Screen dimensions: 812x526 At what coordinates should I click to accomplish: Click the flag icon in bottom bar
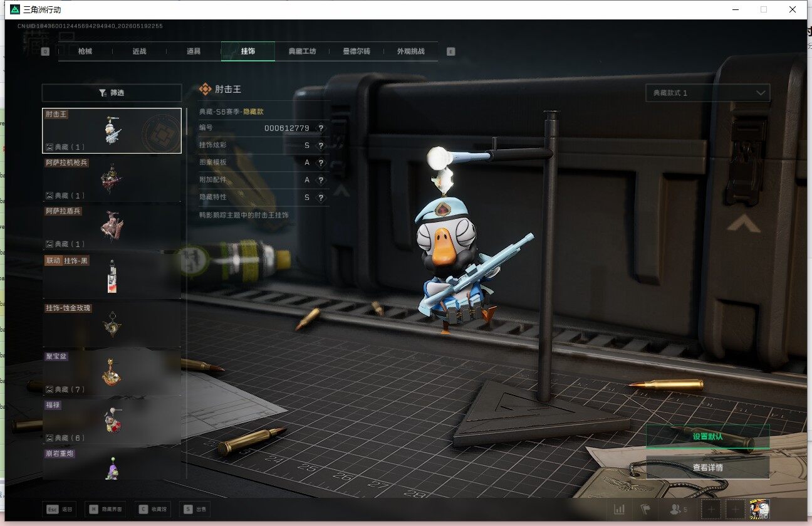tap(645, 510)
